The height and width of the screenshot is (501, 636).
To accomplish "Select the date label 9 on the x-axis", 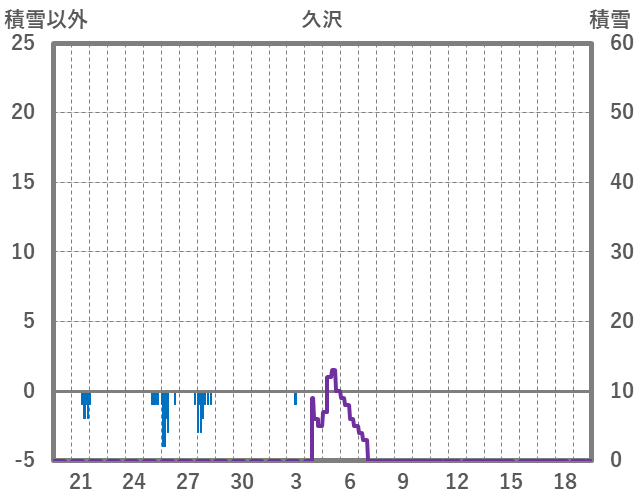I will 403,481.
